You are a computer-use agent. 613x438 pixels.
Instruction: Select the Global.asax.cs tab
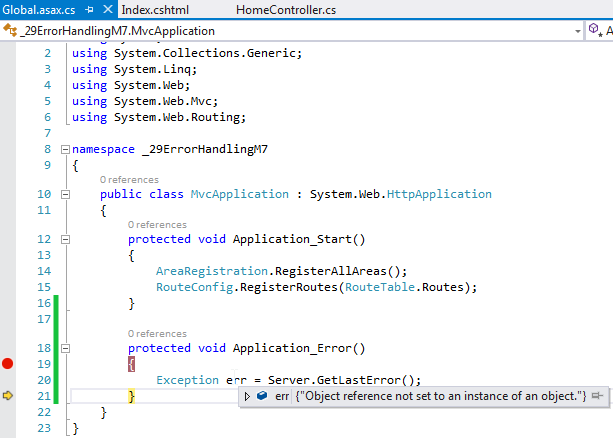click(x=39, y=10)
